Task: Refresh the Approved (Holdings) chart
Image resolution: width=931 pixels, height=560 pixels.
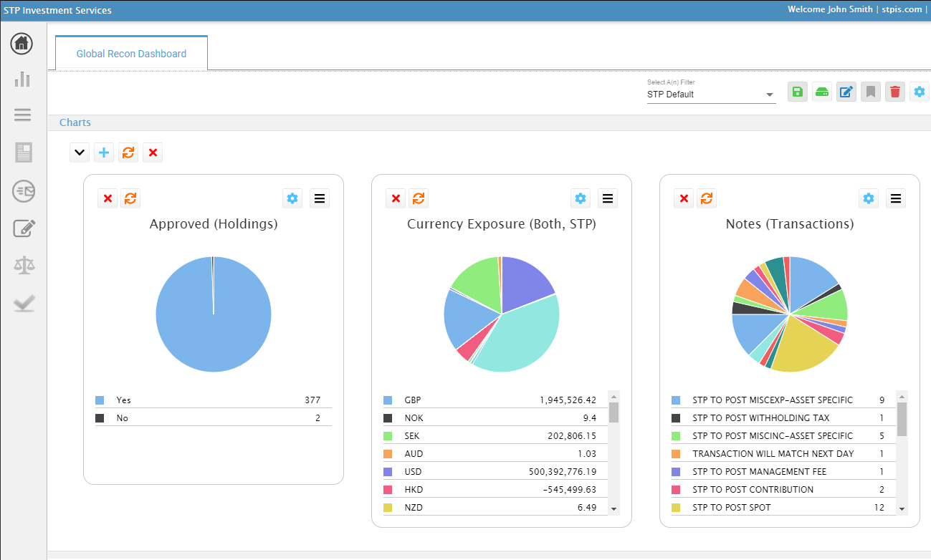Action: point(130,198)
